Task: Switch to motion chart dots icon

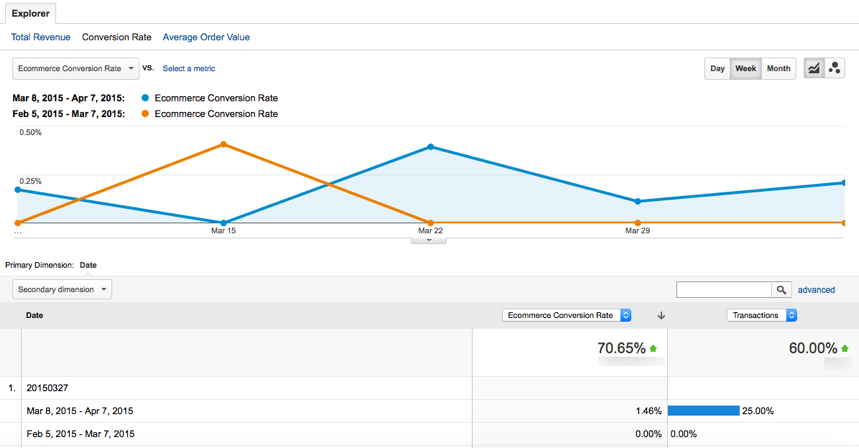Action: point(834,68)
